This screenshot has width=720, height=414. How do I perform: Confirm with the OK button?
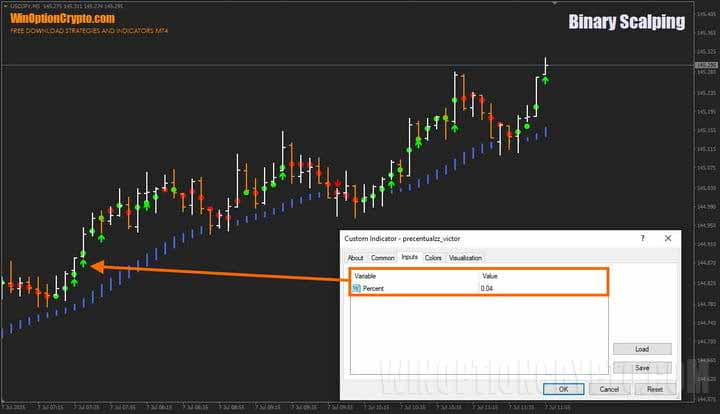563,389
